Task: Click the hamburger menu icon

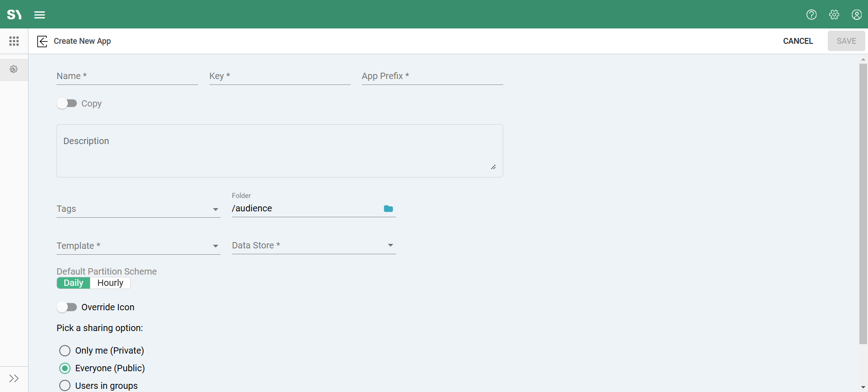Action: point(40,15)
